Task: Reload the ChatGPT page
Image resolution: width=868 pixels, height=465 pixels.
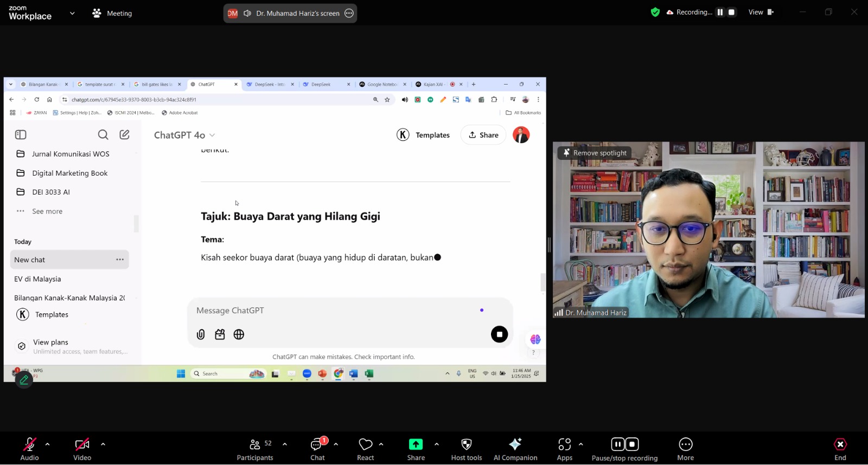Action: pos(37,100)
